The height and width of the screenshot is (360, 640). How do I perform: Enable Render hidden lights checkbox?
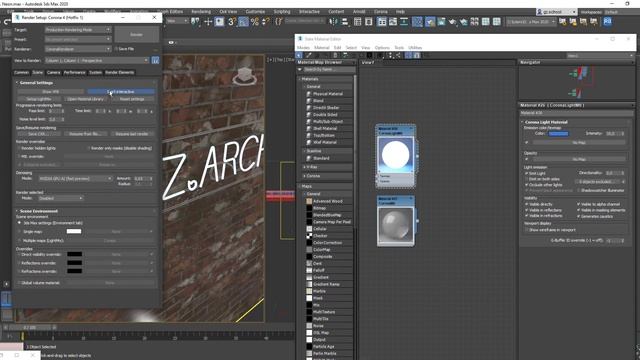(x=19, y=148)
